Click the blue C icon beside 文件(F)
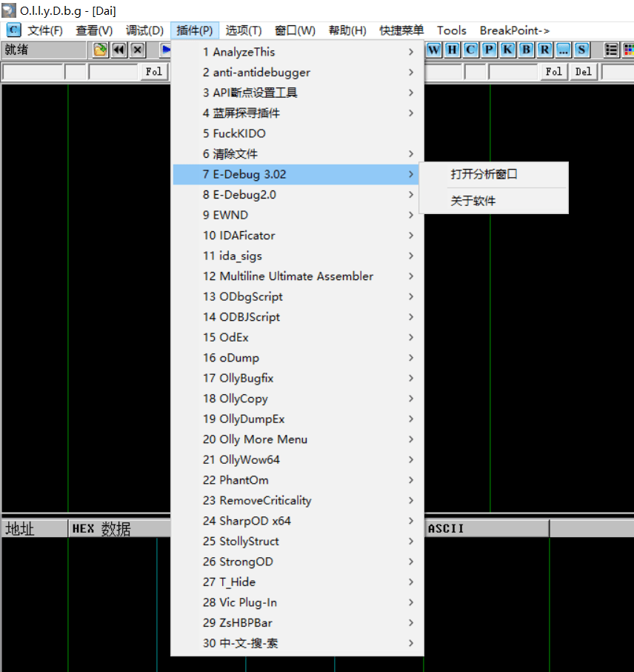634x672 pixels. 14,30
